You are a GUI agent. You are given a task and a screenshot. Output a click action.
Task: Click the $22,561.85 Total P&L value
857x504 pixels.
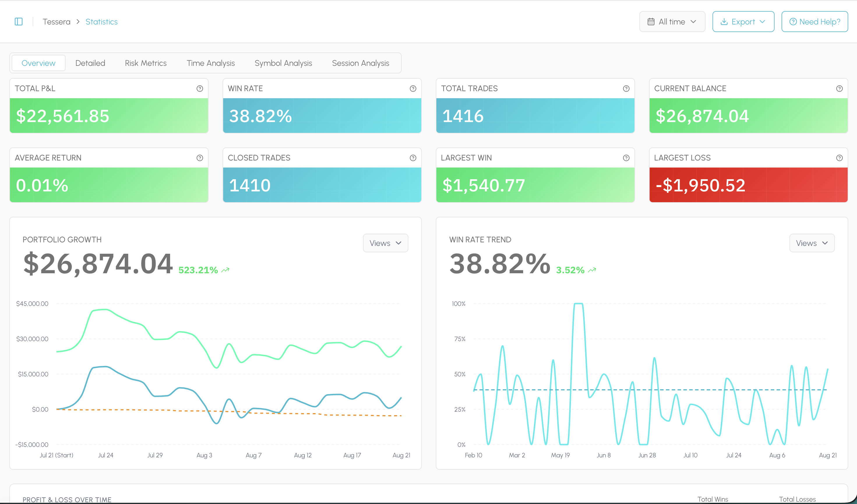pyautogui.click(x=63, y=116)
